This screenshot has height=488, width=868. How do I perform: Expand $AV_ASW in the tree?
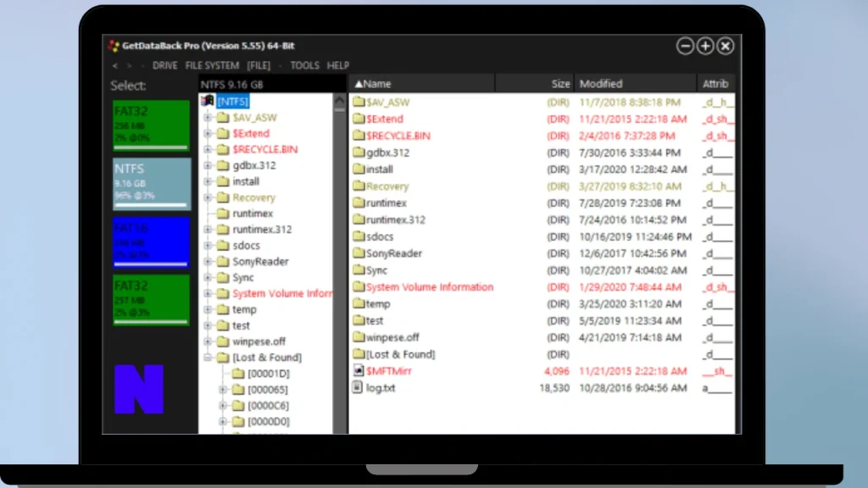[208, 117]
